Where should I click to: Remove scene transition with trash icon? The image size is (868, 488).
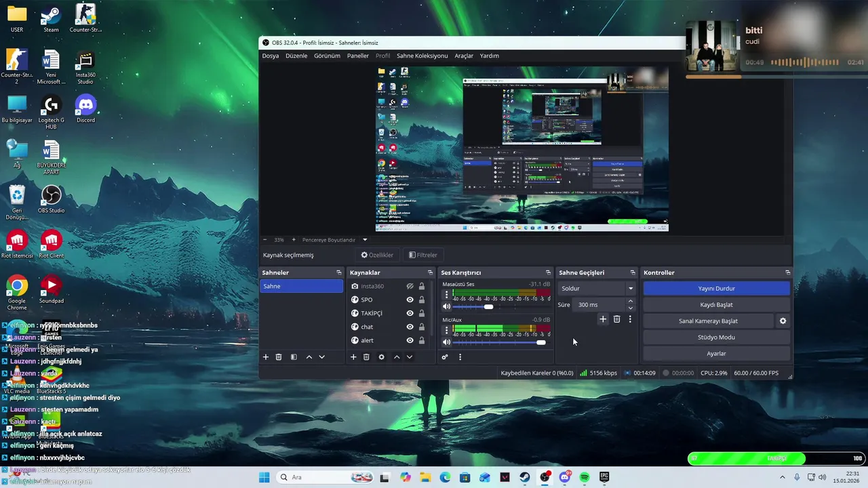616,319
